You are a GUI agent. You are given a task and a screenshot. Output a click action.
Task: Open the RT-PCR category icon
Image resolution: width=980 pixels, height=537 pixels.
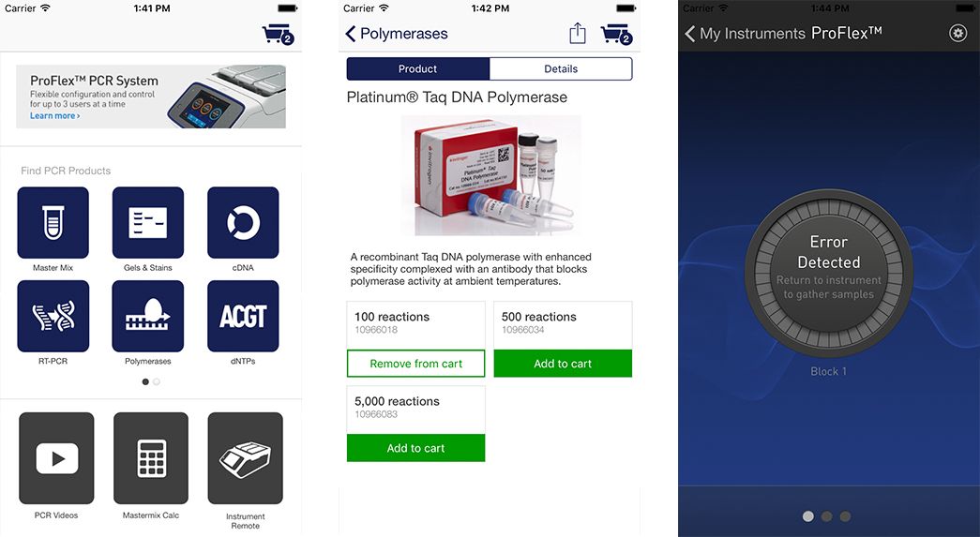53,316
